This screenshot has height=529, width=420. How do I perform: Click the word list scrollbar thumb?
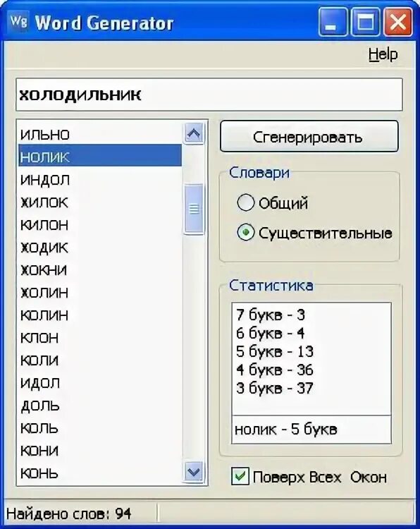pyautogui.click(x=194, y=209)
